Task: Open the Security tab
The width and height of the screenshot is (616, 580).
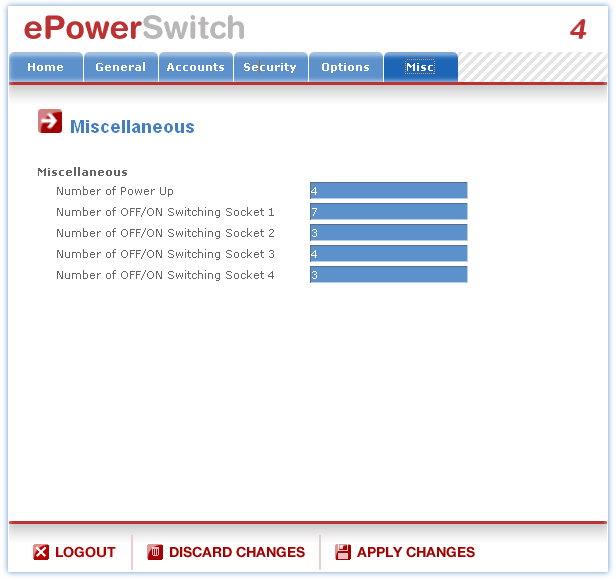Action: [x=270, y=67]
